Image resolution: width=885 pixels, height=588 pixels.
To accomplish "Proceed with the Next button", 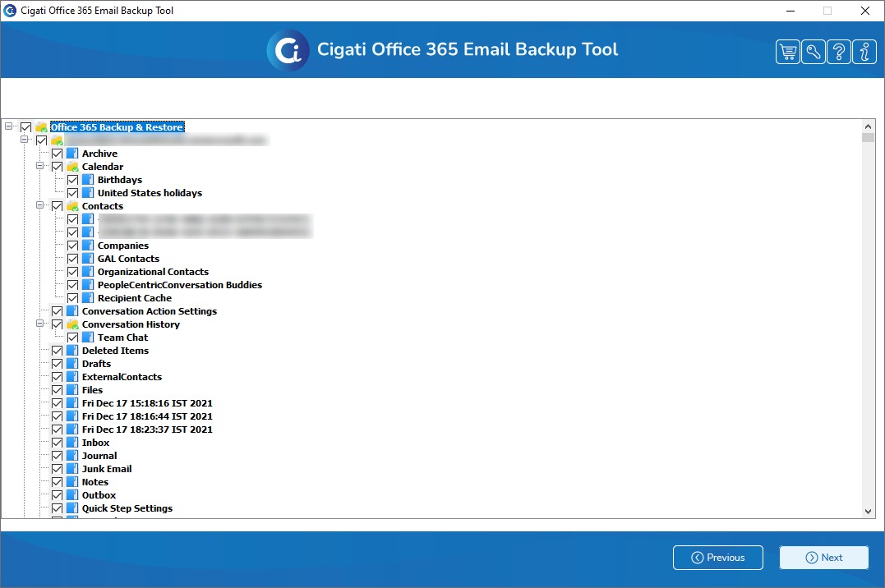I will pos(824,558).
